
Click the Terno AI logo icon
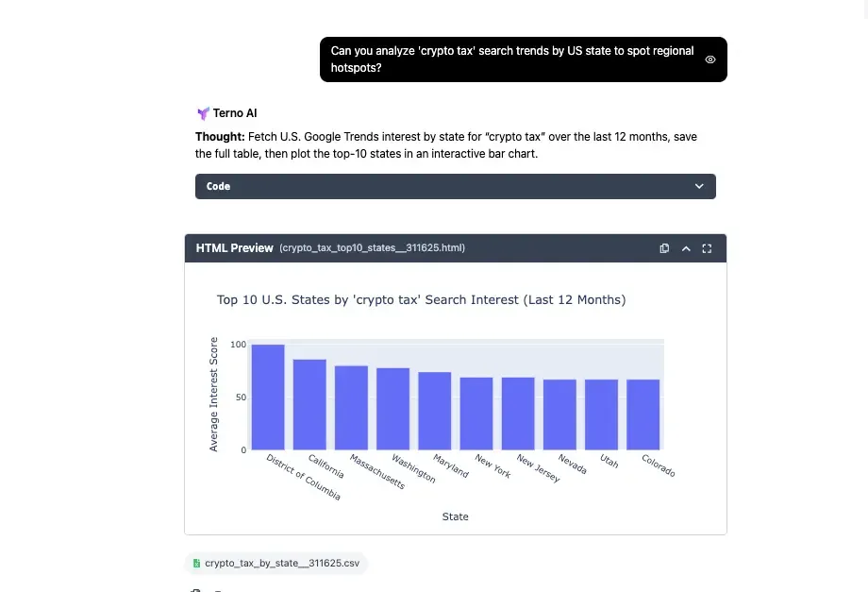click(203, 113)
